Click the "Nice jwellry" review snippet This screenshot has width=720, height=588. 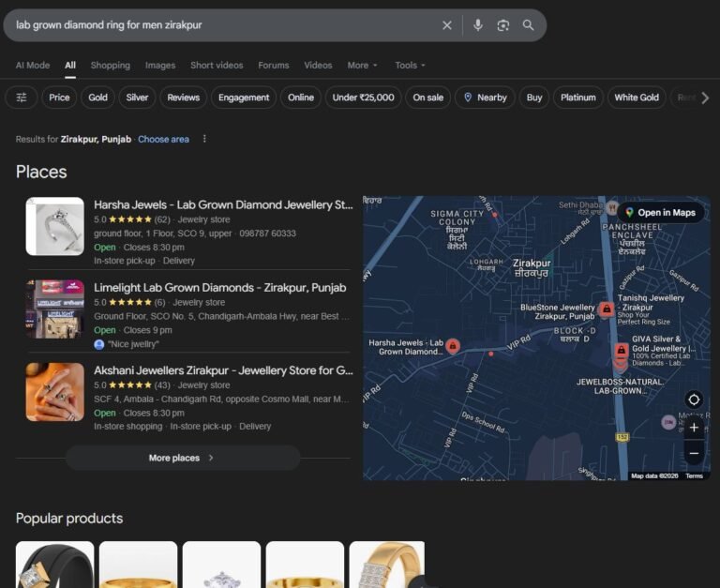tap(133, 344)
